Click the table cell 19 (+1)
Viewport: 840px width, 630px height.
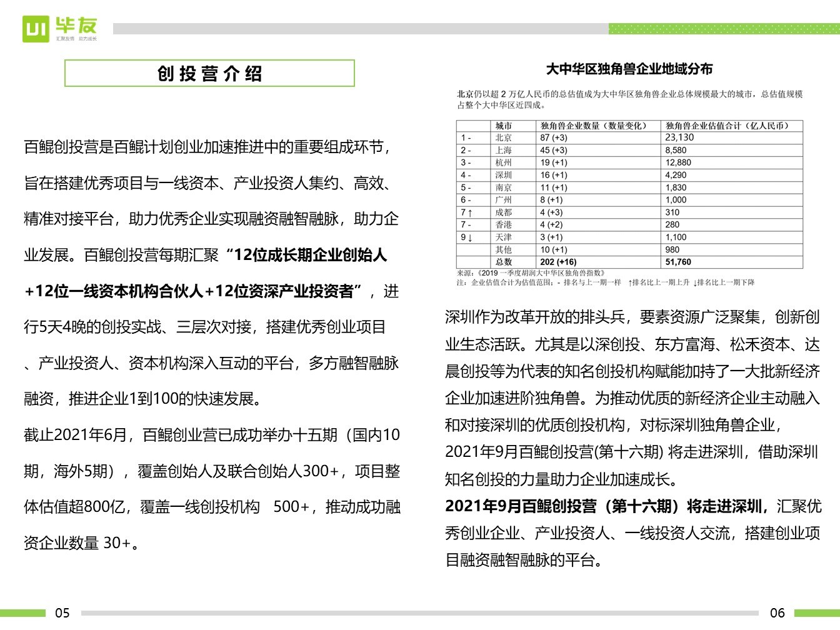pyautogui.click(x=554, y=162)
